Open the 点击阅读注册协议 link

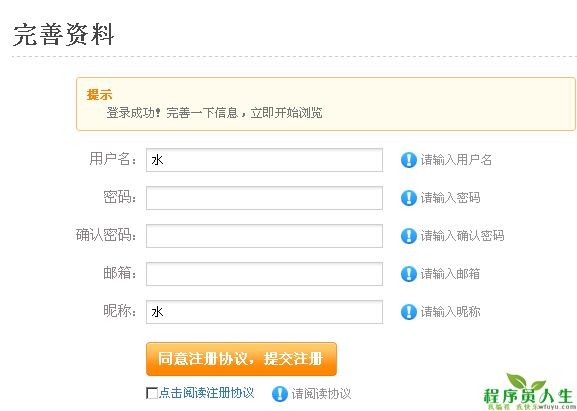point(206,393)
